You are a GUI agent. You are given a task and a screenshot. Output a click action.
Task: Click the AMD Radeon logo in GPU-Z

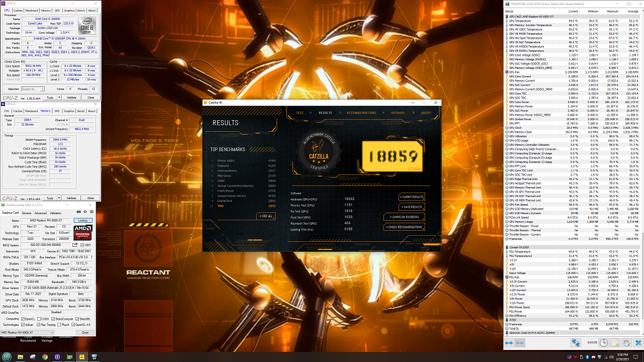tap(84, 232)
